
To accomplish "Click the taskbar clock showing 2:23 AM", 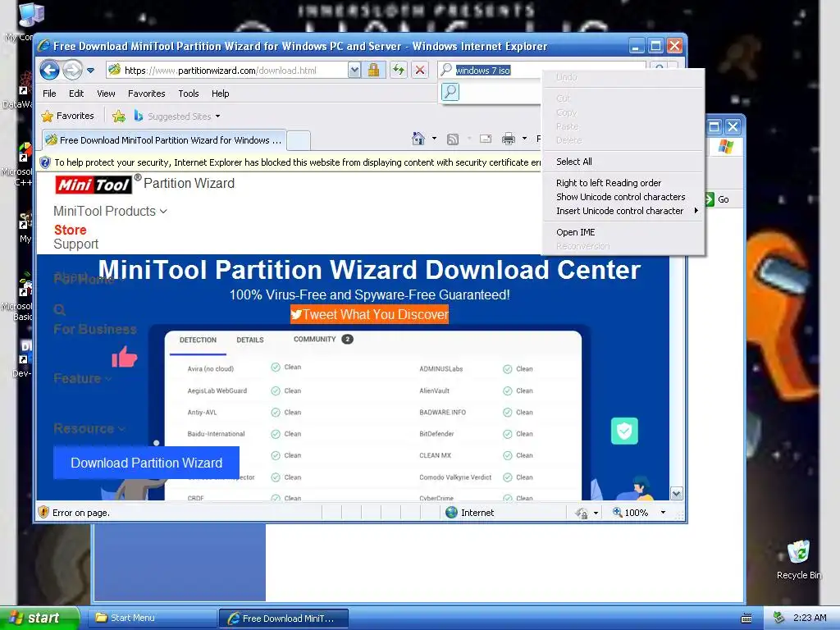I will point(810,618).
